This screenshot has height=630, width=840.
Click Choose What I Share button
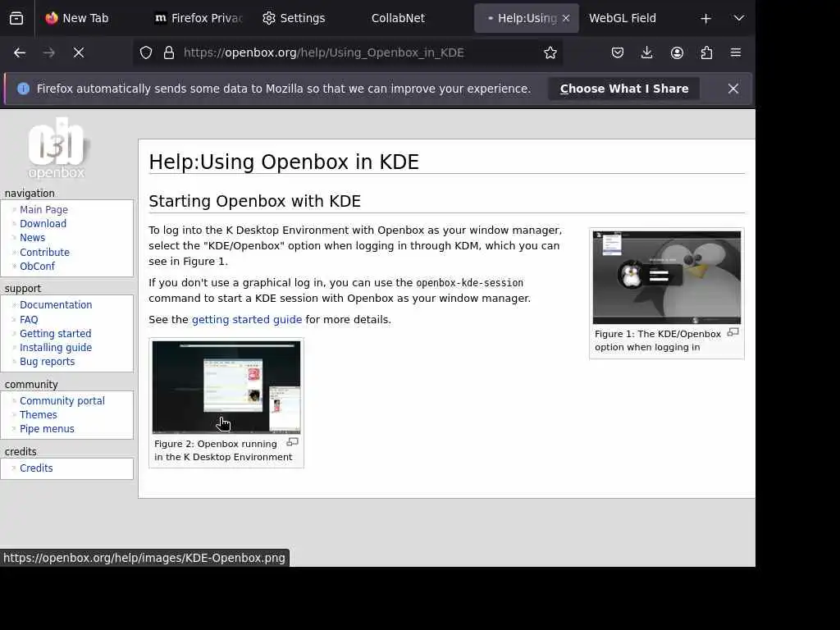[x=624, y=89]
